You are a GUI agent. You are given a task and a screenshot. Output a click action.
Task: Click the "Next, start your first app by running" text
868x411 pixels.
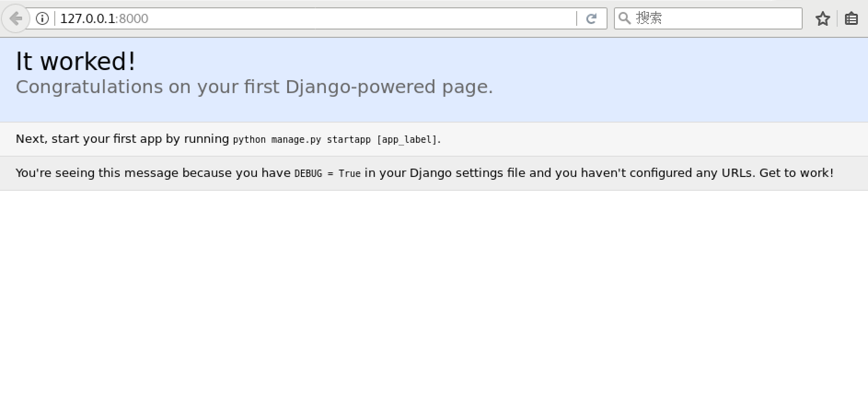point(122,139)
